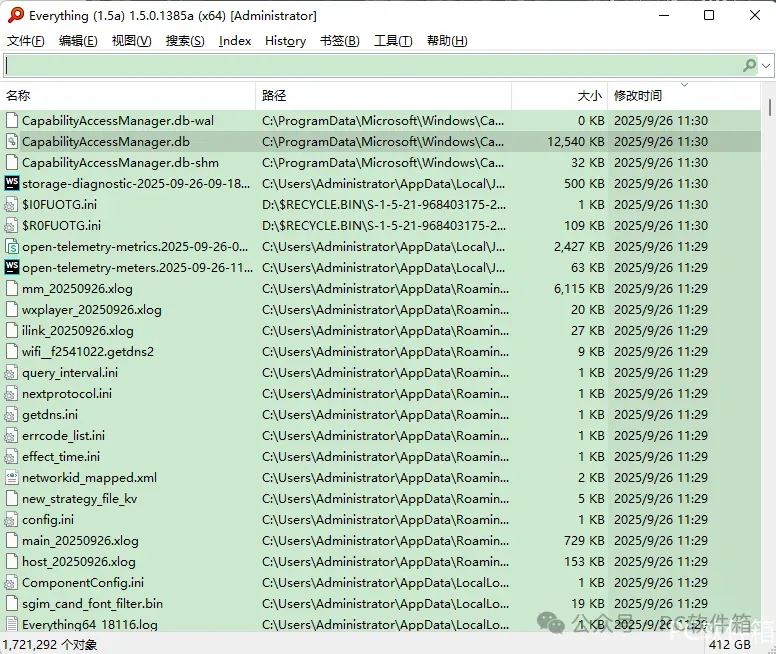Screen dimensions: 776x654
Task: Click gear icon of effect_time.ini
Action: pyautogui.click(x=11, y=456)
